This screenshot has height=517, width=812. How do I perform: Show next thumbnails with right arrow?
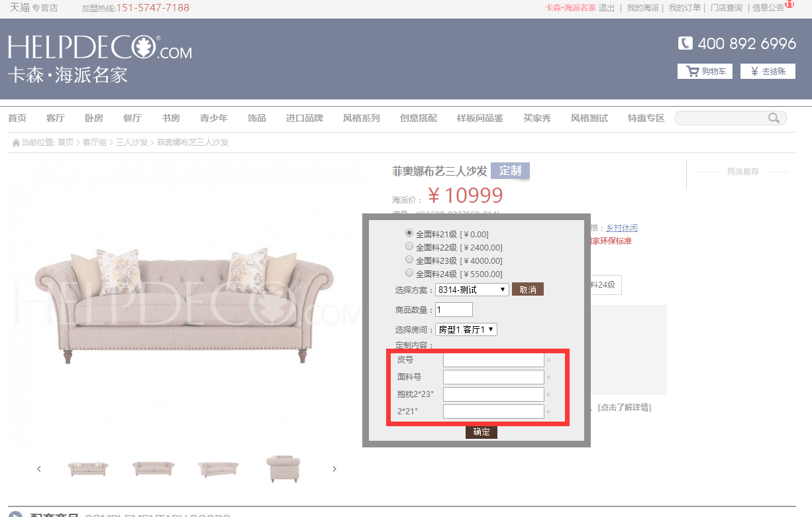point(334,469)
